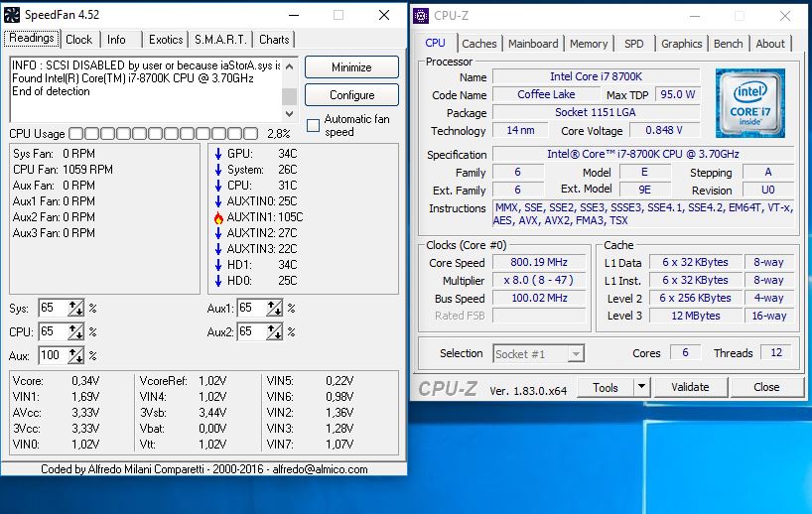
Task: Open the SPD tab in CPU-Z
Action: coord(634,44)
